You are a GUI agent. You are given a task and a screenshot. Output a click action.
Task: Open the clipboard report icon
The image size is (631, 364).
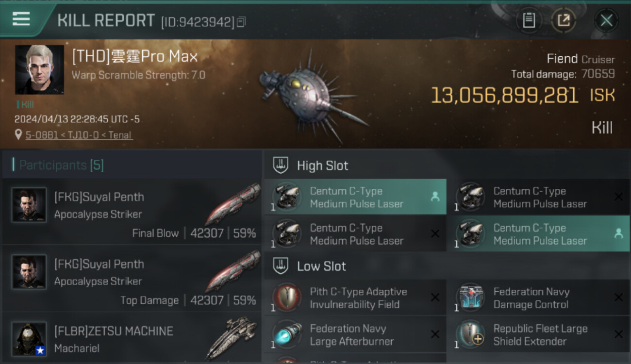[529, 20]
